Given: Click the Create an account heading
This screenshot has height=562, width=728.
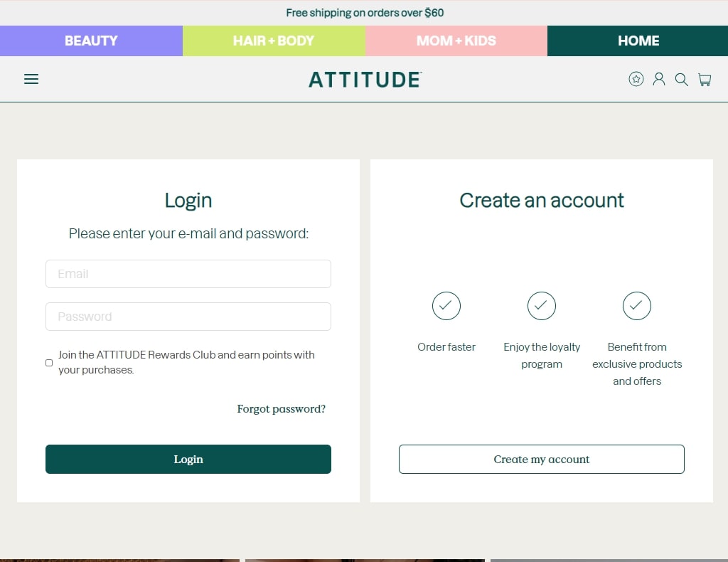Looking at the screenshot, I should pyautogui.click(x=541, y=200).
